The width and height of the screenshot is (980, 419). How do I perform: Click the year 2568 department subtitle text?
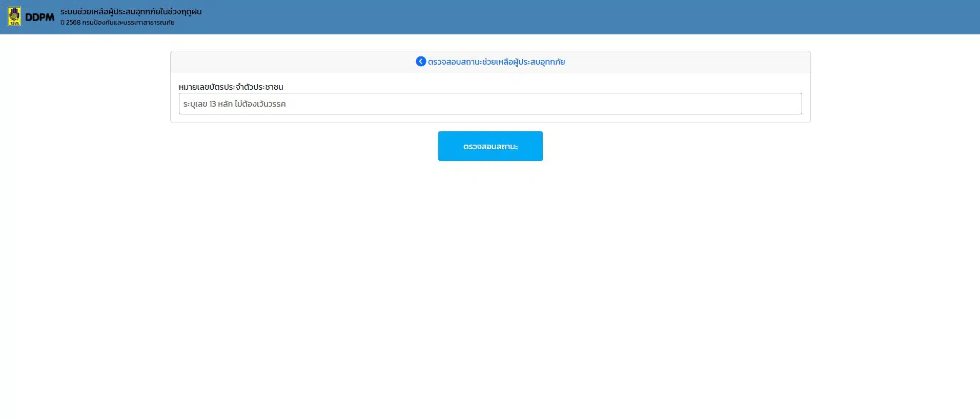[x=117, y=23]
